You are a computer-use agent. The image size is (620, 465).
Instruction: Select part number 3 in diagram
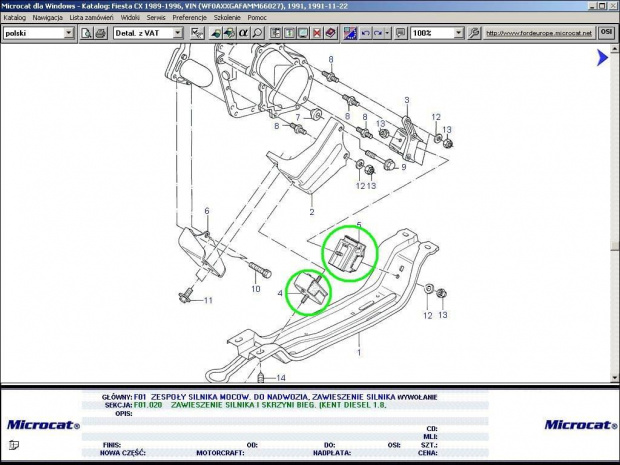pyautogui.click(x=407, y=100)
